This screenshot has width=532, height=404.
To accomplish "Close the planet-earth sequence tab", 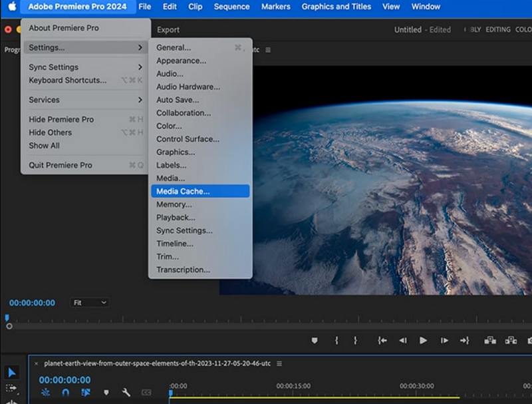I will (x=37, y=363).
